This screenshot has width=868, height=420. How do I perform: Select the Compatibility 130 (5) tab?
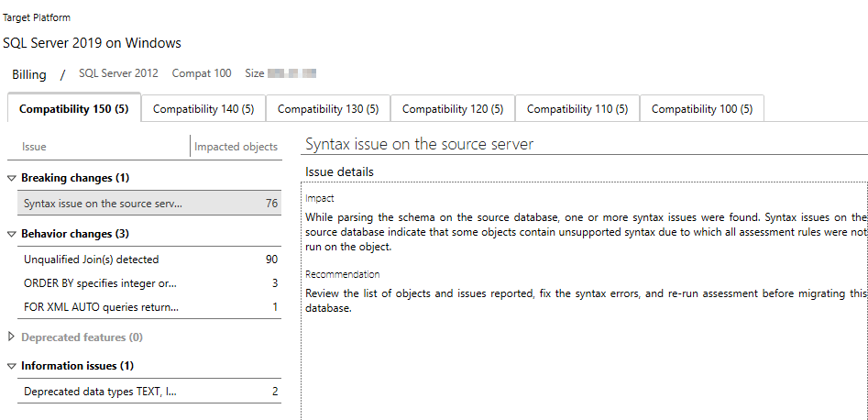(328, 109)
